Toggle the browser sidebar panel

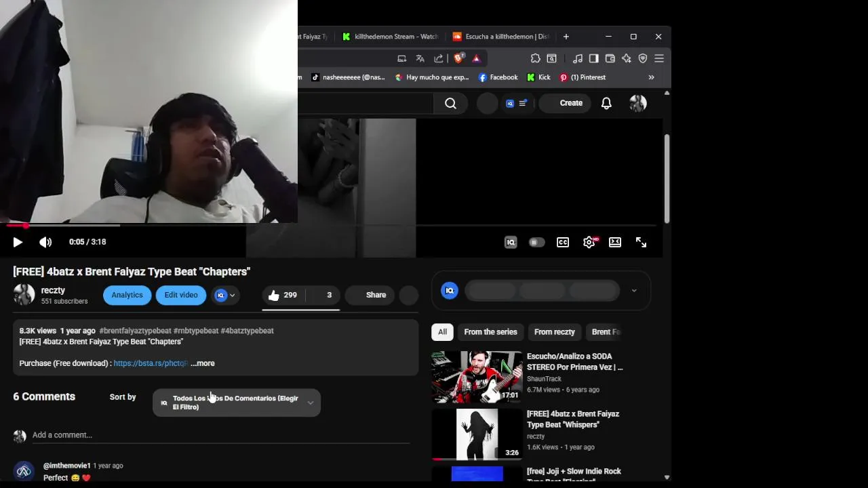[594, 58]
